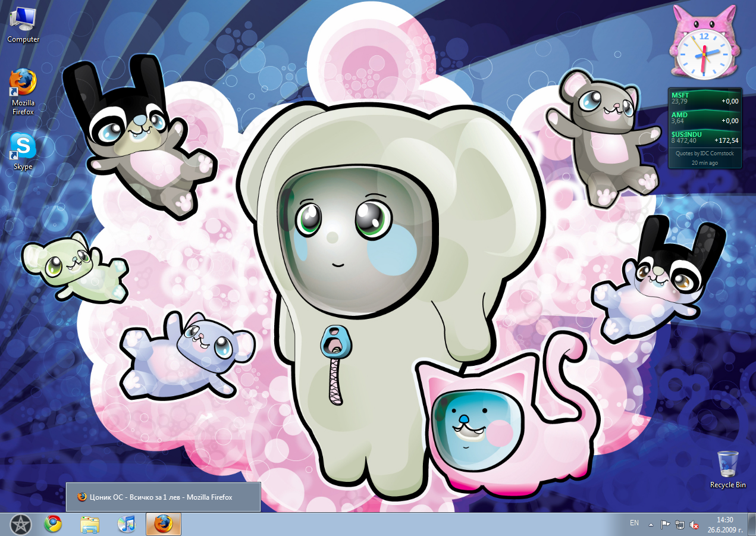The height and width of the screenshot is (536, 756).
Task: Open the muted volume tray icon
Action: click(694, 525)
